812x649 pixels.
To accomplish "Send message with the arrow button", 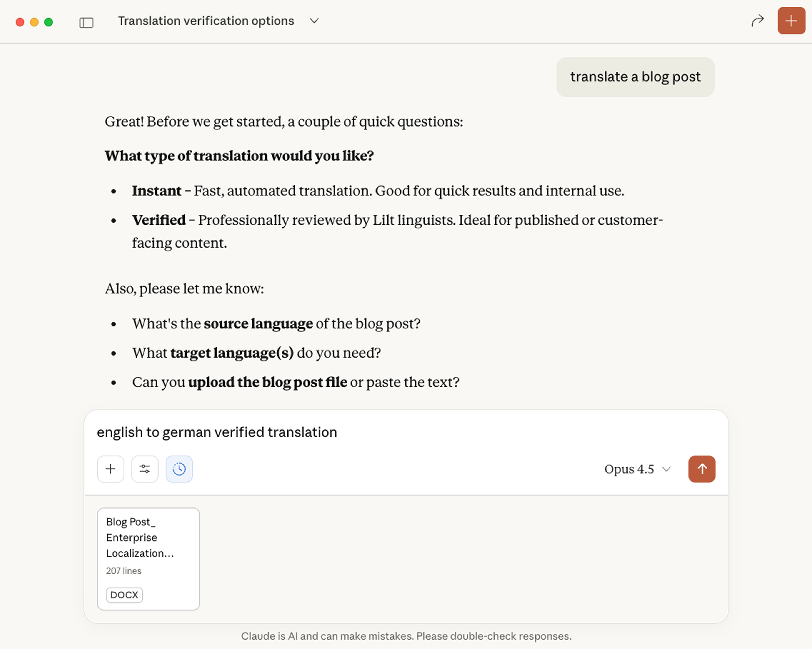I will [x=702, y=469].
